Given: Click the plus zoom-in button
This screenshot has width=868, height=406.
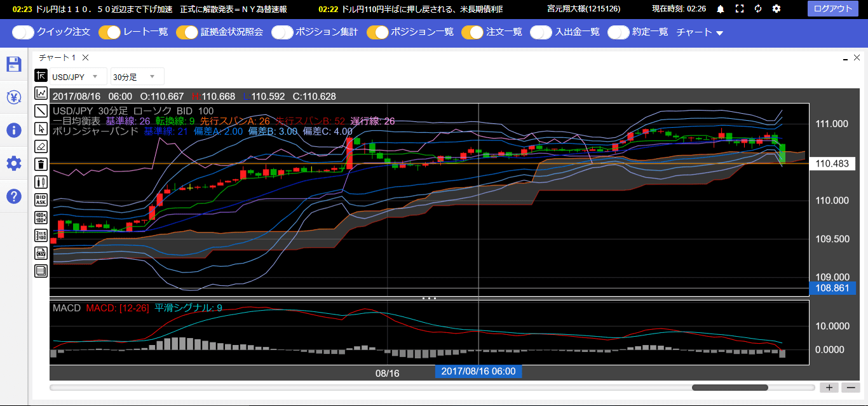Looking at the screenshot, I should click(x=829, y=387).
